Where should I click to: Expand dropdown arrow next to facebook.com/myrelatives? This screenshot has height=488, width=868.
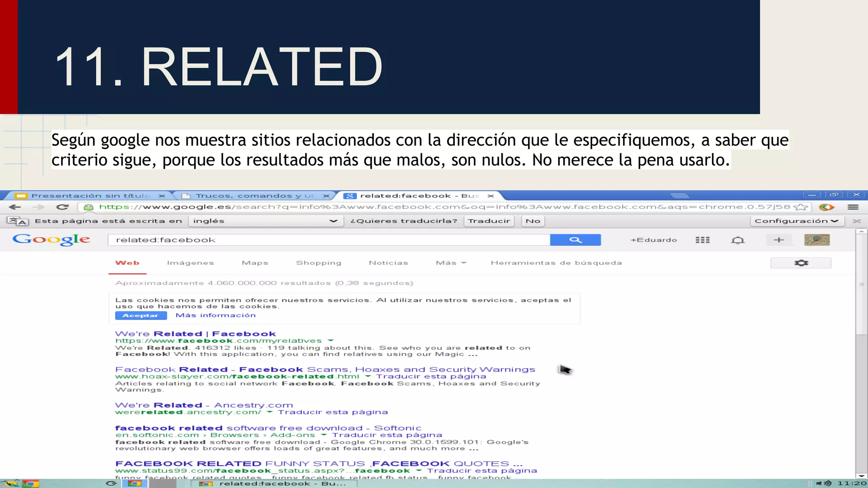(x=331, y=341)
